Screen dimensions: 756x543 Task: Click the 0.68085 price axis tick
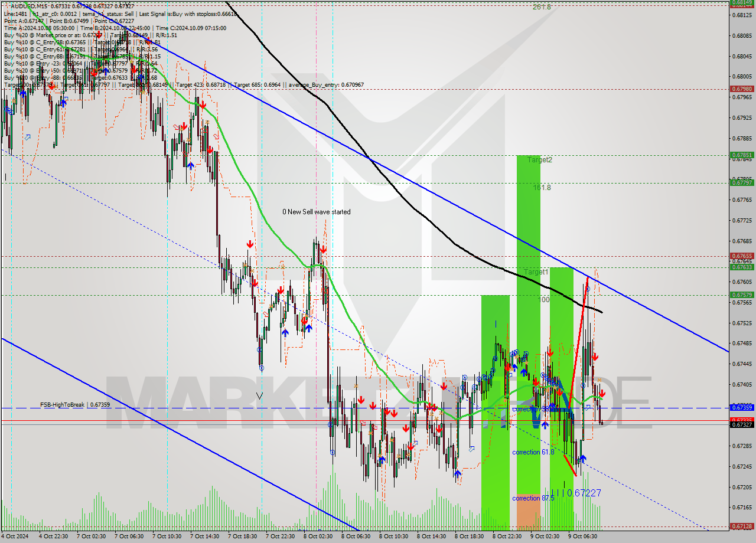742,35
